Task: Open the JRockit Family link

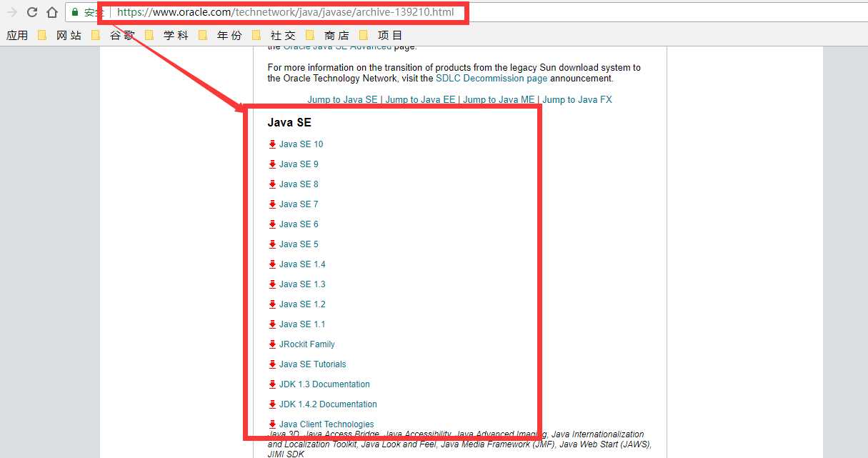Action: pyautogui.click(x=307, y=344)
